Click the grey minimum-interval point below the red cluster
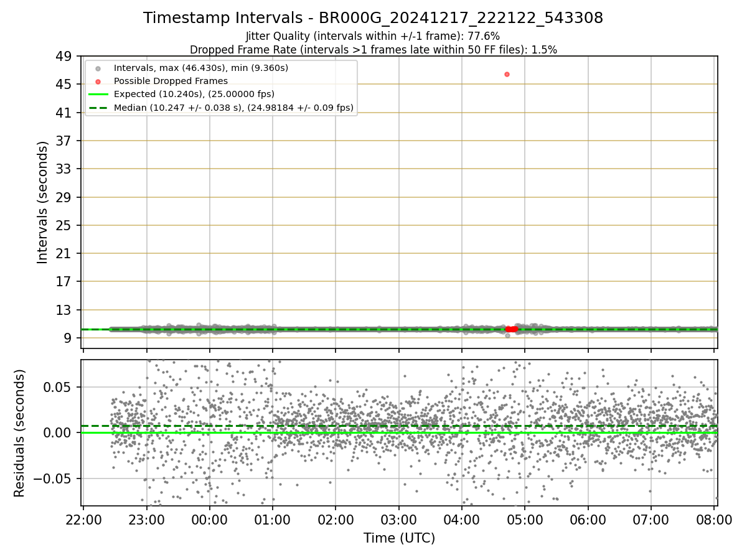 point(507,336)
